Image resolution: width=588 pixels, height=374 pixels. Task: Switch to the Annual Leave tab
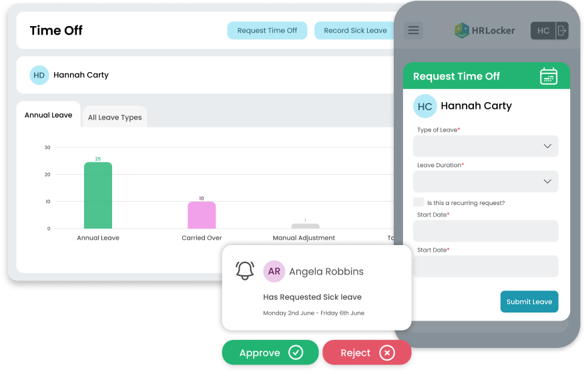click(48, 115)
